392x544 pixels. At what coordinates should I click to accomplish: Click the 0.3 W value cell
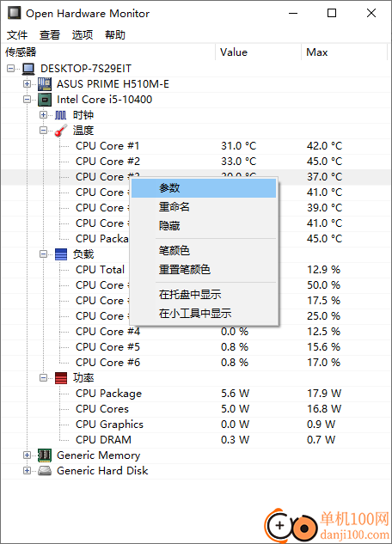(x=236, y=439)
